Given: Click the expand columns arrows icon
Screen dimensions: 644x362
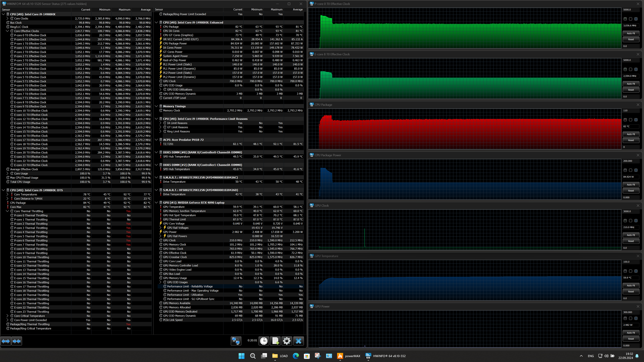Looking at the screenshot, I should pos(6,341).
